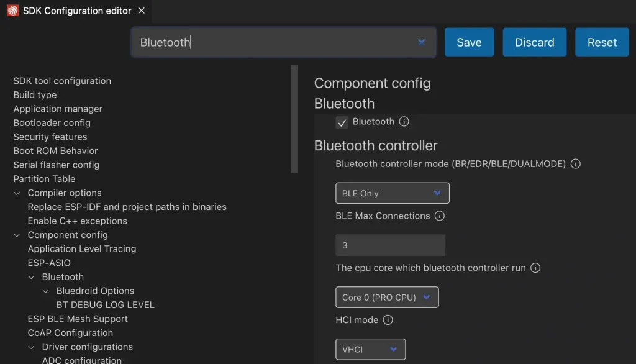Click the BLE Max Connections value field
Image resolution: width=636 pixels, height=364 pixels.
(x=390, y=245)
